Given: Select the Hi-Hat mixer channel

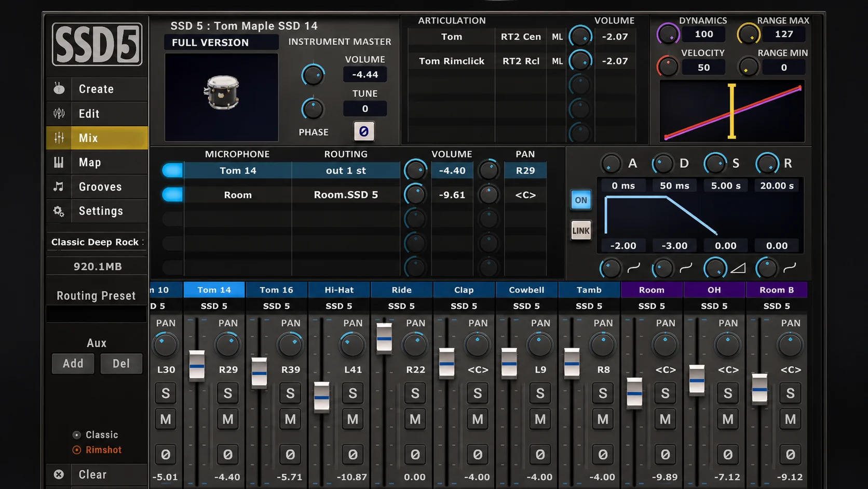Looking at the screenshot, I should [339, 290].
